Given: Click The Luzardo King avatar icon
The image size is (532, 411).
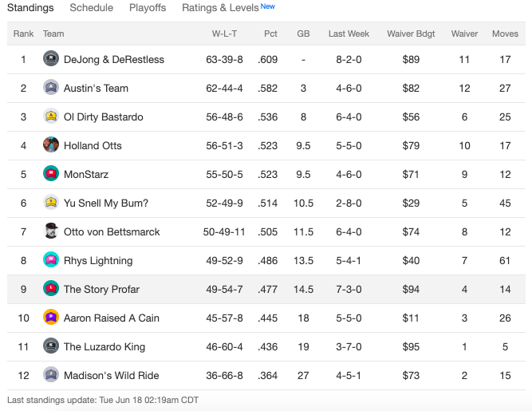Looking at the screenshot, I should point(51,346).
